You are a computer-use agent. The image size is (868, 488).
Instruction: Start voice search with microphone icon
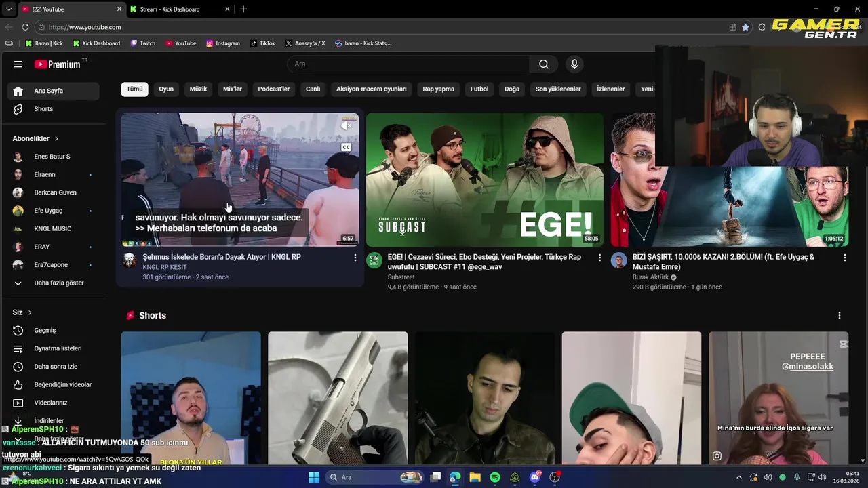click(x=574, y=64)
